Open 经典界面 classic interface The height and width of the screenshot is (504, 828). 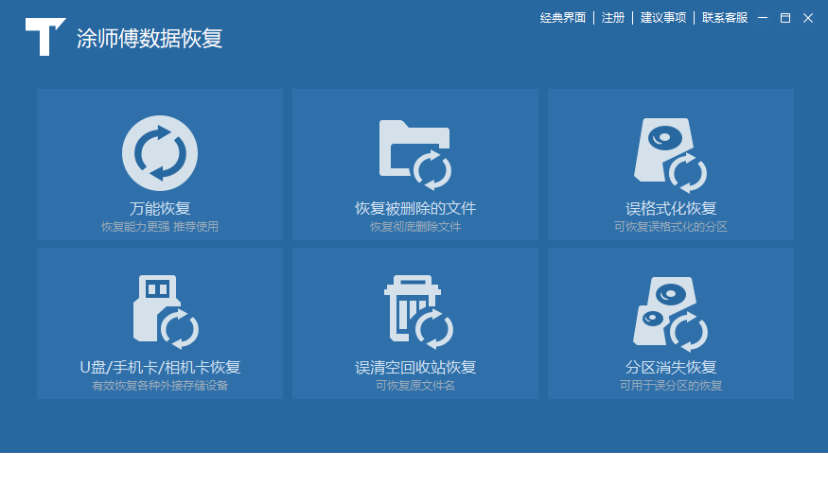tap(562, 18)
